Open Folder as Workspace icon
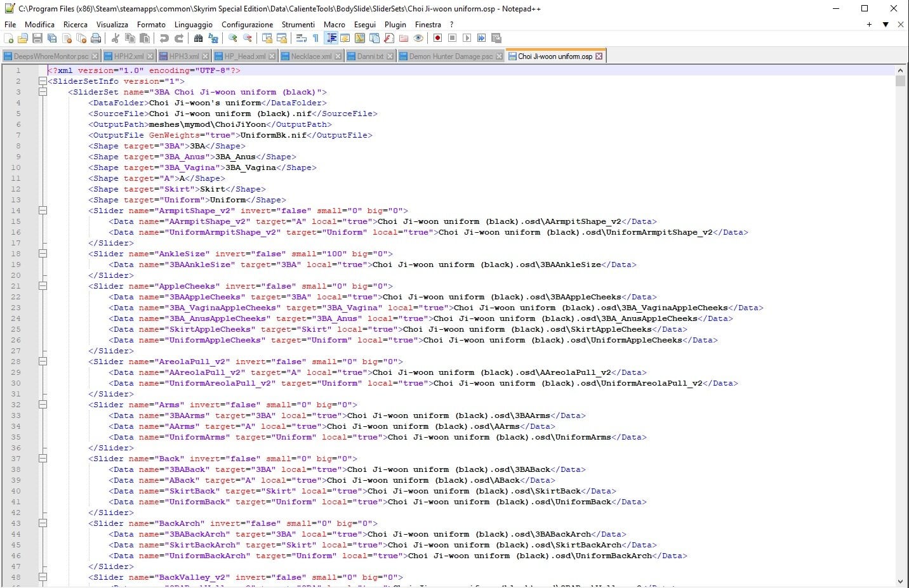 point(404,38)
